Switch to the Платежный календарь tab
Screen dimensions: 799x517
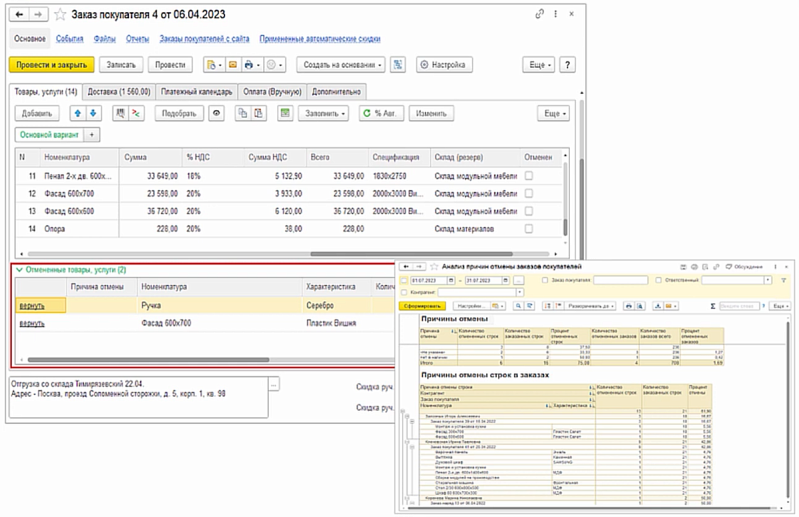197,92
